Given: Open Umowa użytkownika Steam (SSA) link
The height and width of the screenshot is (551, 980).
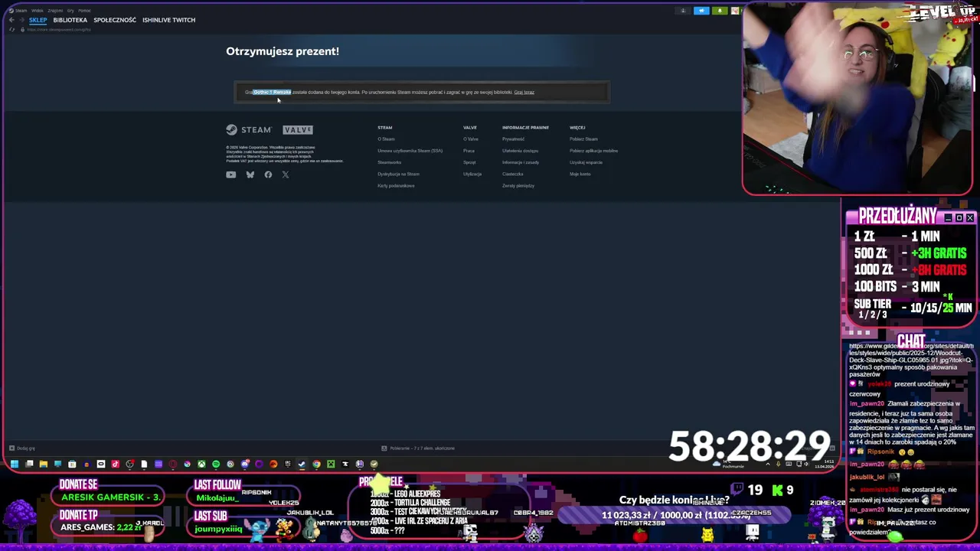Looking at the screenshot, I should [410, 151].
